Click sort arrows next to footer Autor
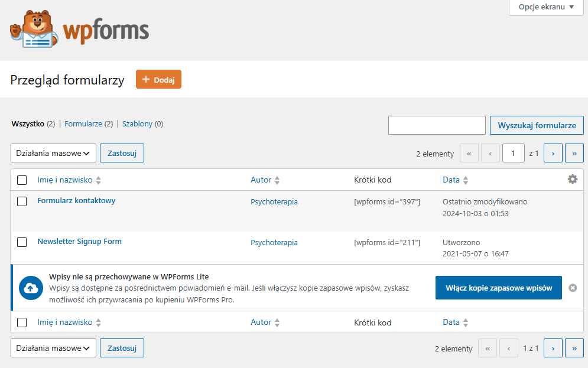 click(x=277, y=323)
